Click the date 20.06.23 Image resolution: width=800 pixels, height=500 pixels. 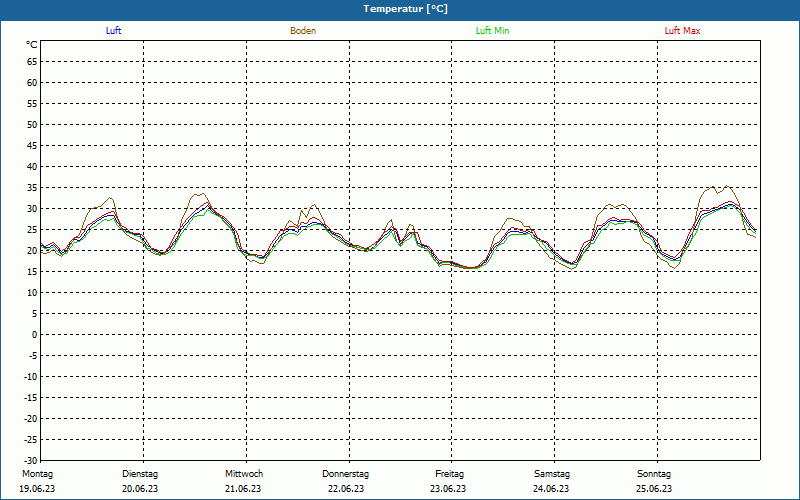tap(140, 489)
